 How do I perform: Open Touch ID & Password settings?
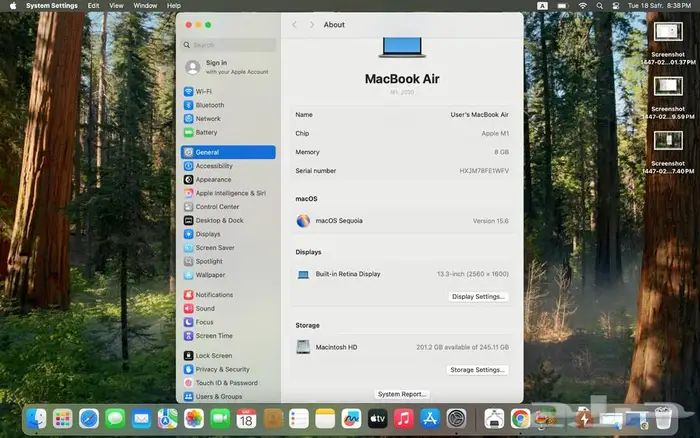(x=228, y=383)
